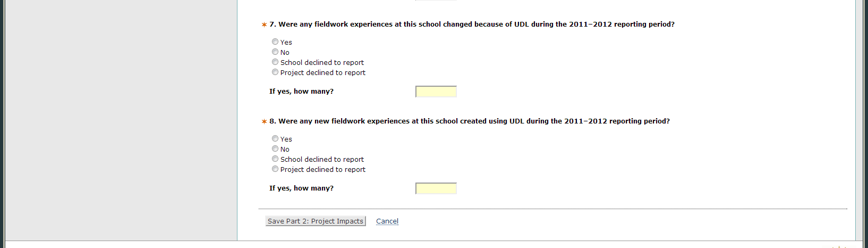Click the dotted divider above the Save button
The width and height of the screenshot is (868, 248).
coord(552,209)
